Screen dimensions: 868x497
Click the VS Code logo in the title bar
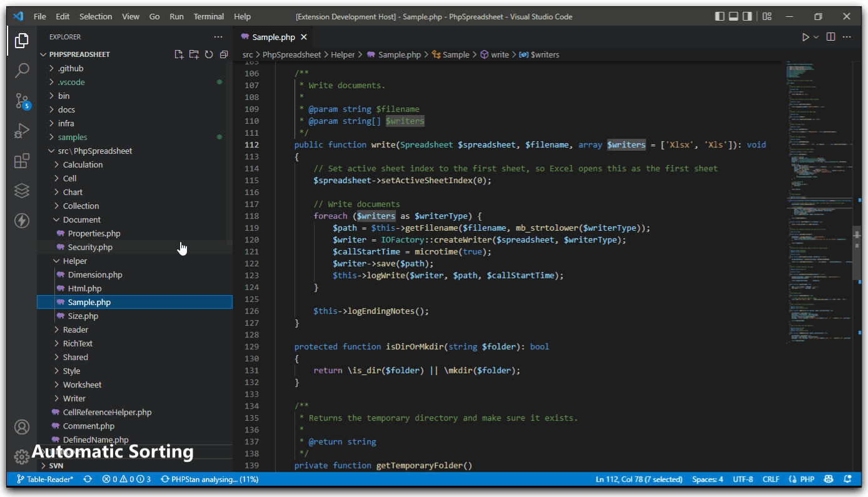coord(18,17)
